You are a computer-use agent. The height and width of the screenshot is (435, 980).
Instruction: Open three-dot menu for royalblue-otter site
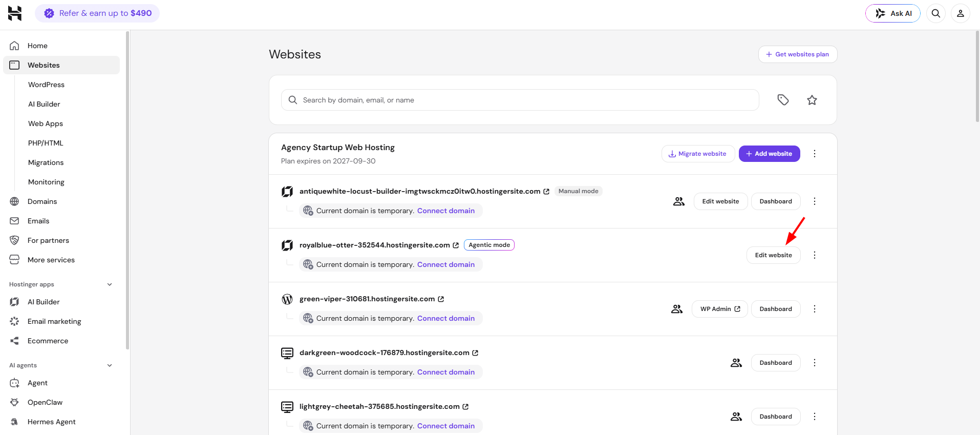click(815, 255)
